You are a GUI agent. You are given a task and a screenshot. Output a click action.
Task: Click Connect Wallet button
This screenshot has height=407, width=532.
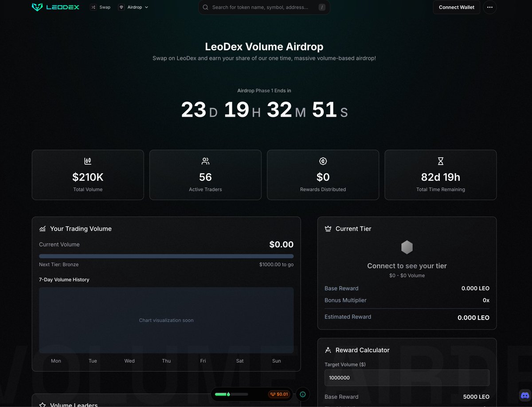[457, 7]
